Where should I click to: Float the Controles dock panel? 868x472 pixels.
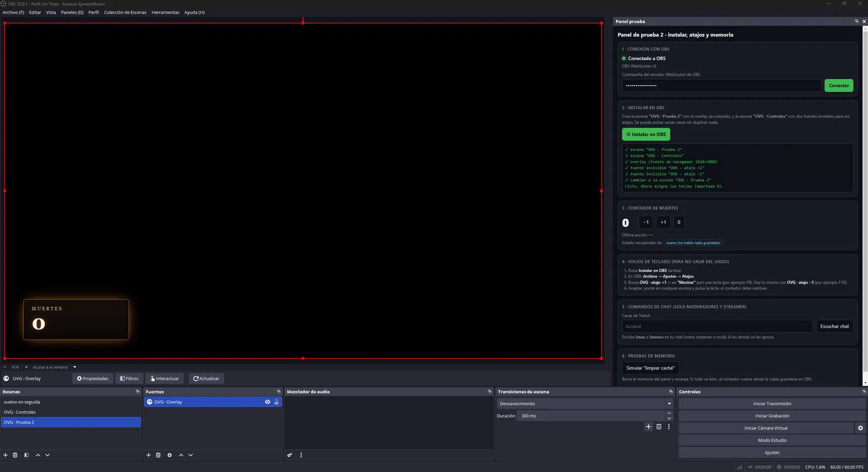click(x=864, y=392)
